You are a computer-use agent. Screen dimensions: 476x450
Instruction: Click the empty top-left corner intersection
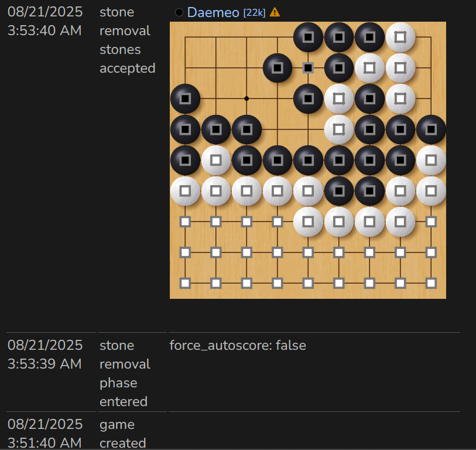pos(186,37)
